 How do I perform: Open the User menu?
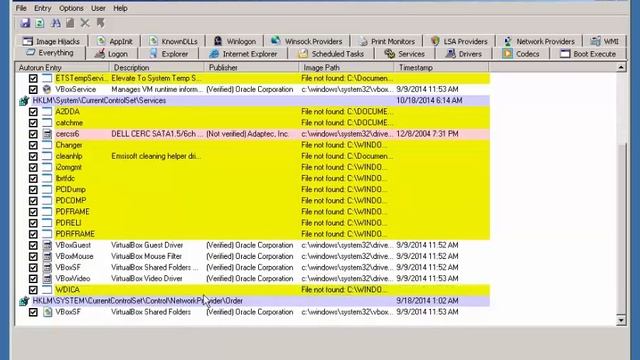tap(98, 8)
